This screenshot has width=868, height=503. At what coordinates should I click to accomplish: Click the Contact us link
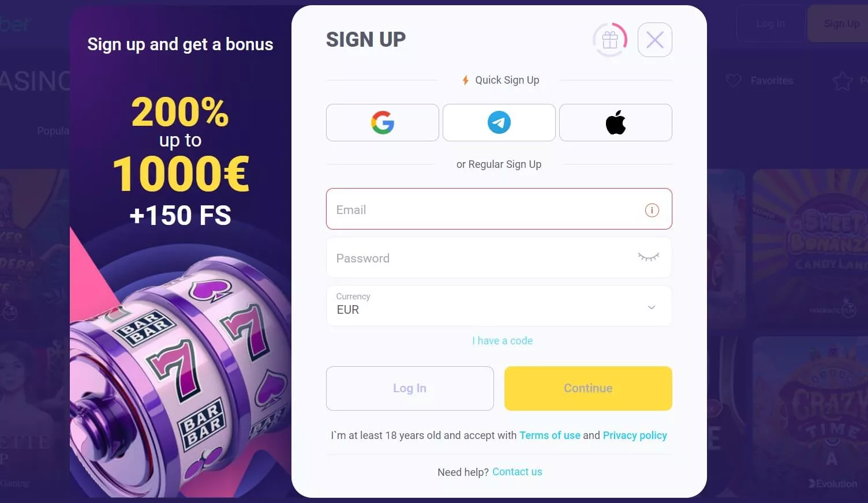point(517,472)
